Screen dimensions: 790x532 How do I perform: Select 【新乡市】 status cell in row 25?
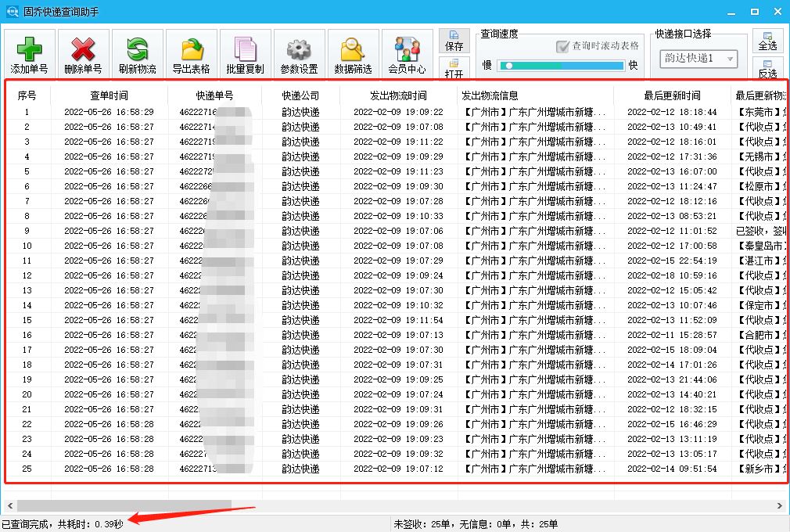tap(761, 469)
